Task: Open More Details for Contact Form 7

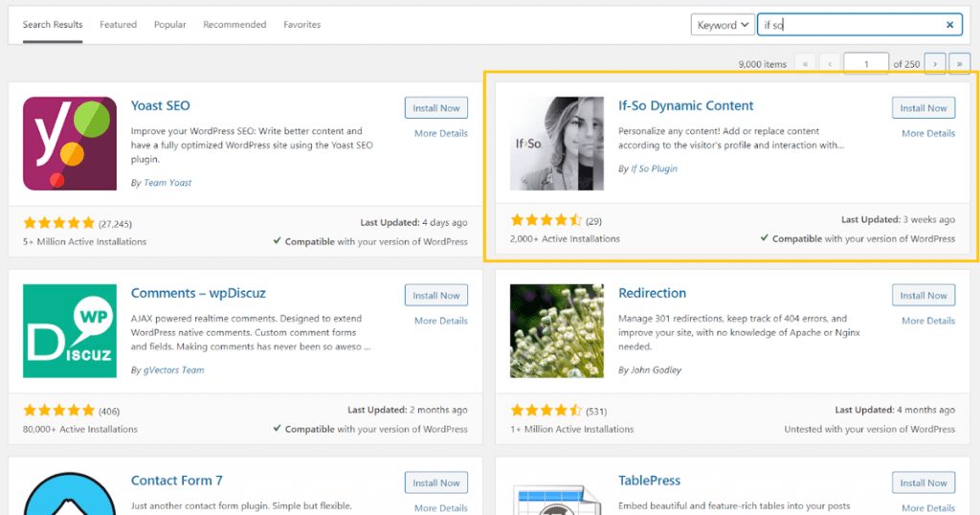Action: (440, 508)
